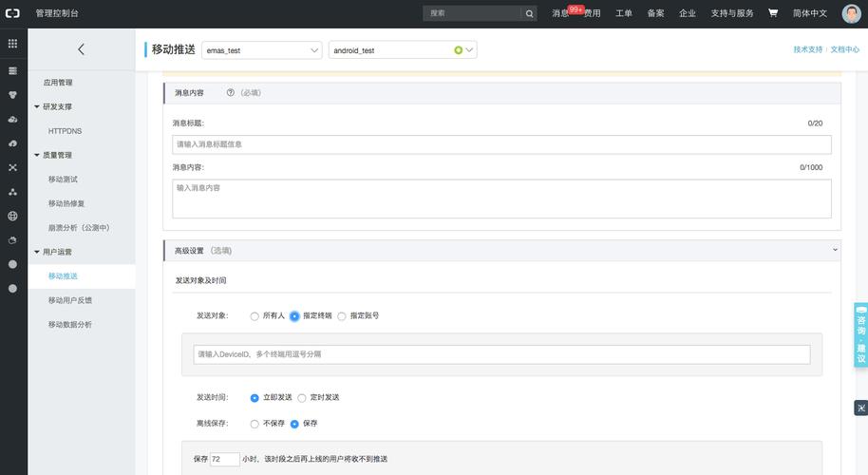868x475 pixels.
Task: Open the android_test app dropdown
Action: pos(403,50)
